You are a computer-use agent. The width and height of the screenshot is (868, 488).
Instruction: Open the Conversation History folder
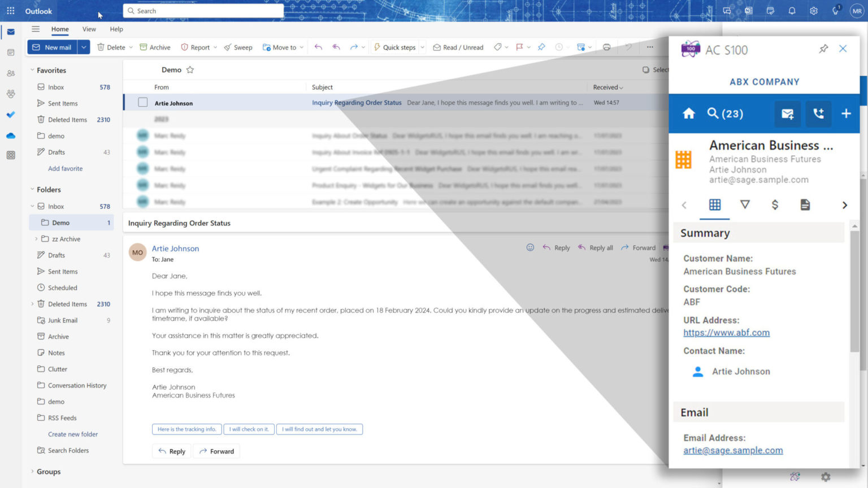[72, 385]
